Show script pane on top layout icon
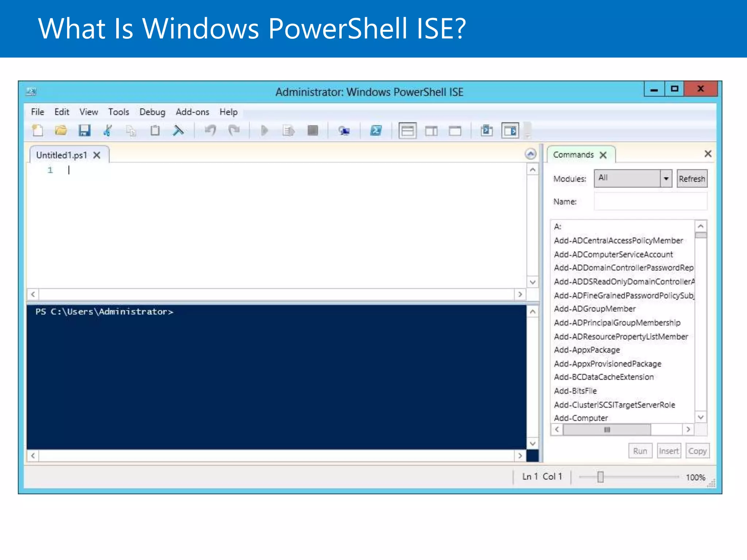Viewport: 747px width, 560px height. point(407,131)
